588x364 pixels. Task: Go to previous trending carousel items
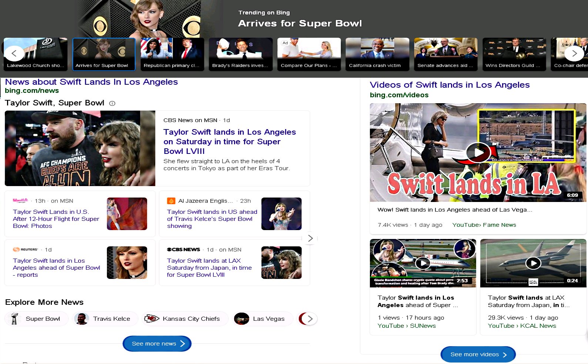pyautogui.click(x=14, y=53)
